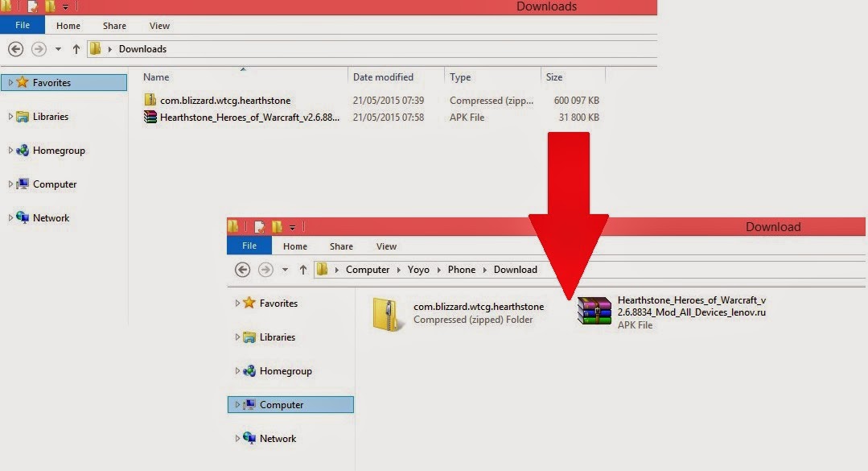The height and width of the screenshot is (471, 868).
Task: Open Customize Quick Access dropdown in Download window
Action: 292,226
